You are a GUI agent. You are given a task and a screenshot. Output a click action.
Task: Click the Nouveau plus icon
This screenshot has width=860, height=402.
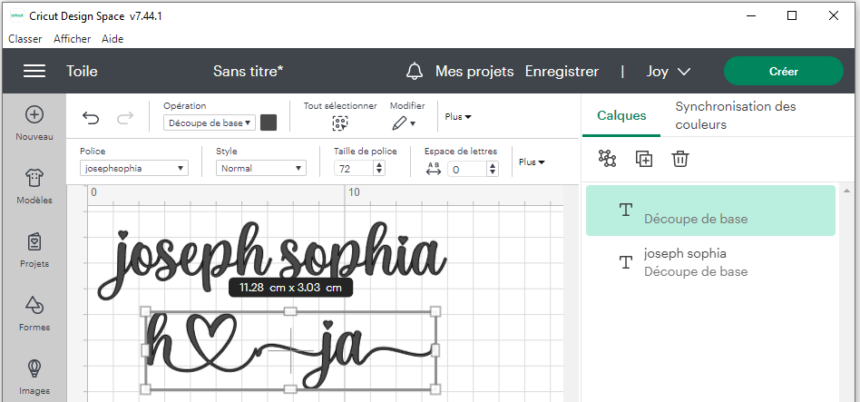34,115
